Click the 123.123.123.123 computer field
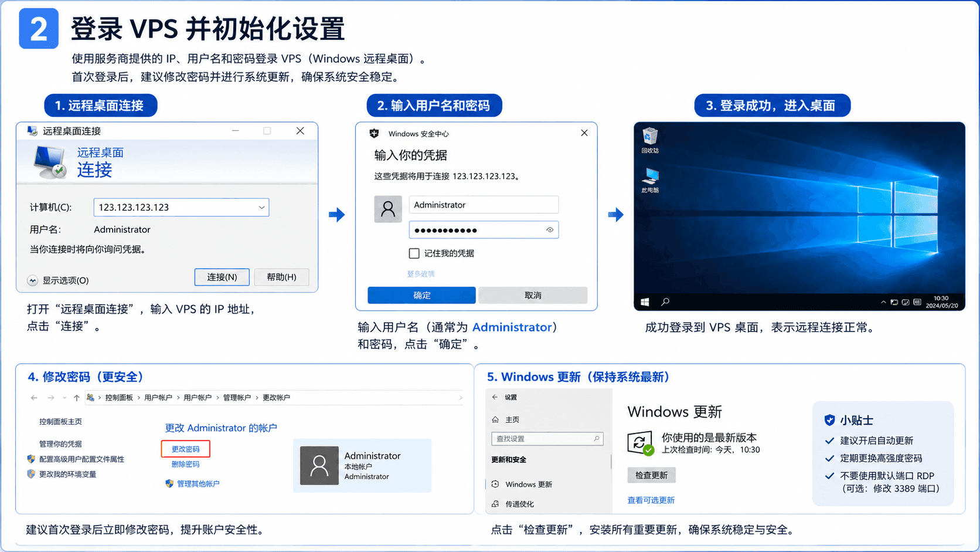 pos(181,207)
